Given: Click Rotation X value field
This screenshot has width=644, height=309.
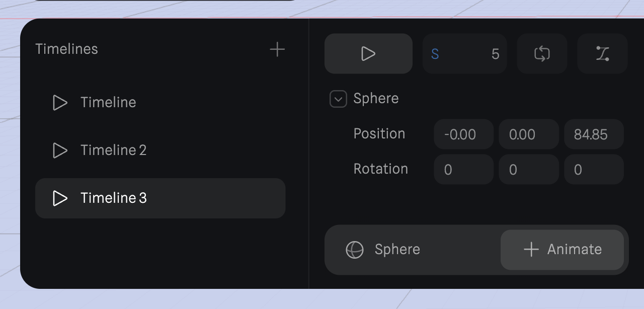Looking at the screenshot, I should point(463,170).
